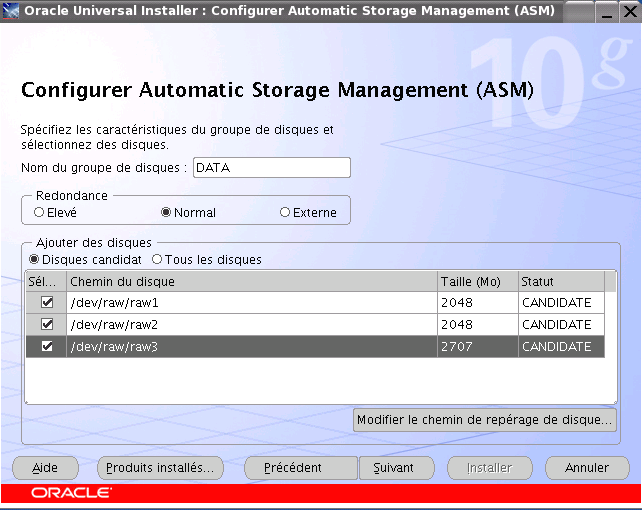Click the Aide button
This screenshot has height=511, width=642.
45,468
